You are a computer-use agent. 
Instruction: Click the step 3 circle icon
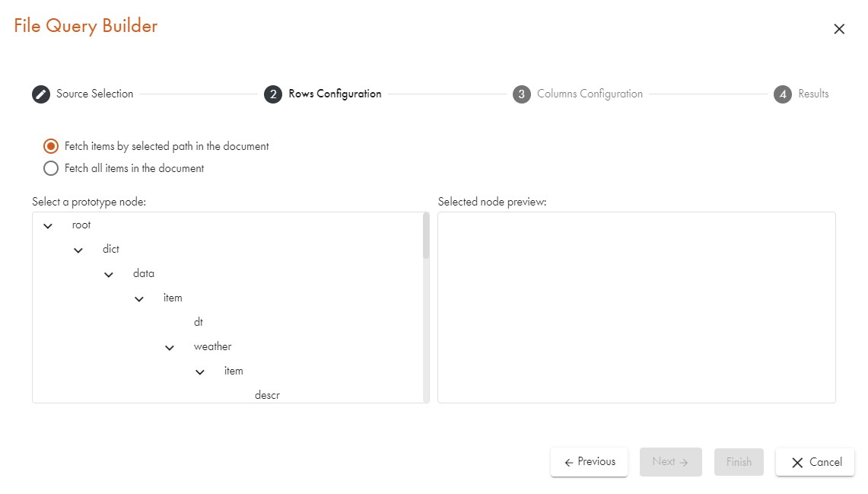click(x=521, y=94)
